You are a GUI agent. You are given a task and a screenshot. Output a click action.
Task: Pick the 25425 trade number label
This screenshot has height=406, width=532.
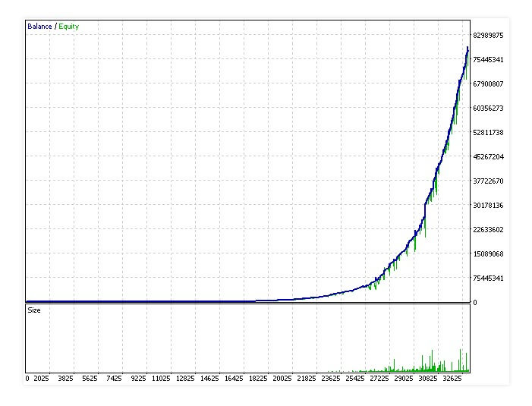click(x=355, y=378)
